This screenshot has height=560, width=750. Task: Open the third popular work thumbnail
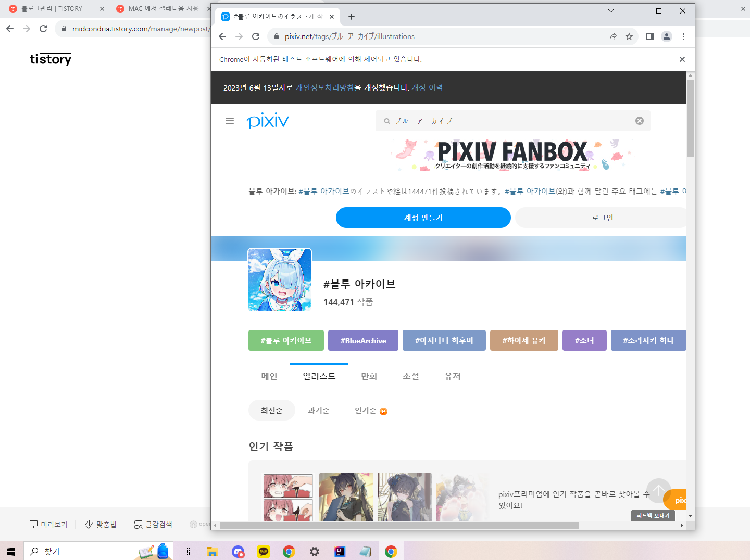point(405,497)
